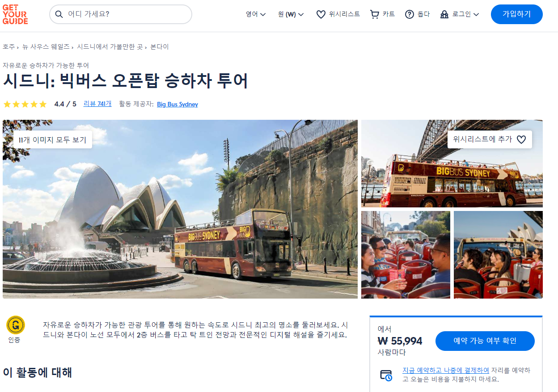Screen dimensions: 558x392
Task: Open photo of laughing passengers with map
Action: click(x=406, y=255)
